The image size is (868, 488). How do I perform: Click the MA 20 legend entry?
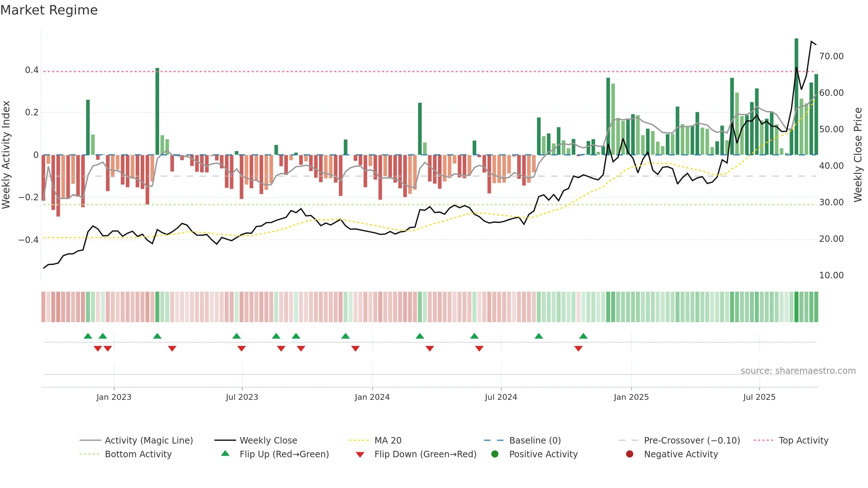[375, 440]
